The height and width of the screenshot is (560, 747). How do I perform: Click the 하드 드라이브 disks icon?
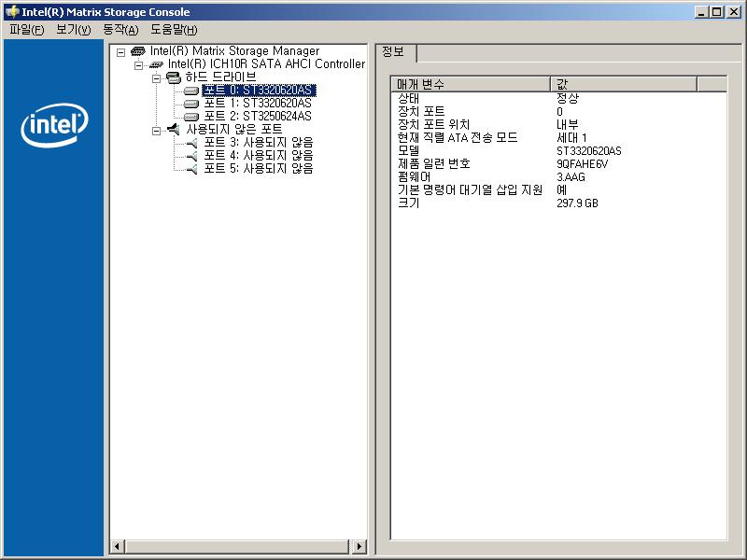click(174, 77)
